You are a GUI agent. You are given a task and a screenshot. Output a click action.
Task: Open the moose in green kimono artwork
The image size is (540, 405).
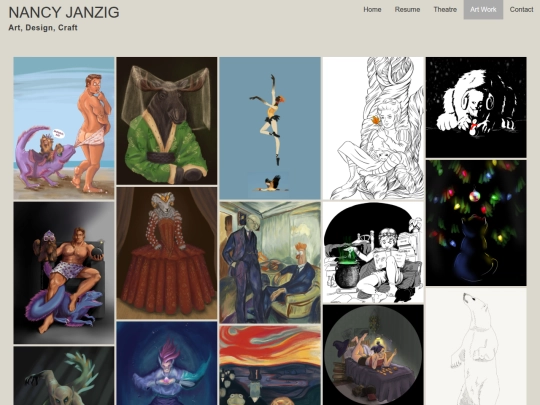(167, 121)
